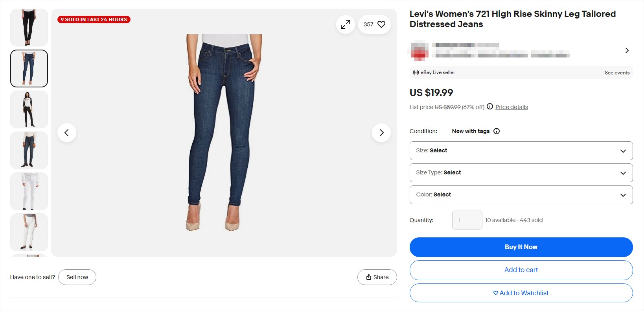The image size is (644, 311).
Task: Open the Size Type selection dropdown
Action: pos(521,172)
